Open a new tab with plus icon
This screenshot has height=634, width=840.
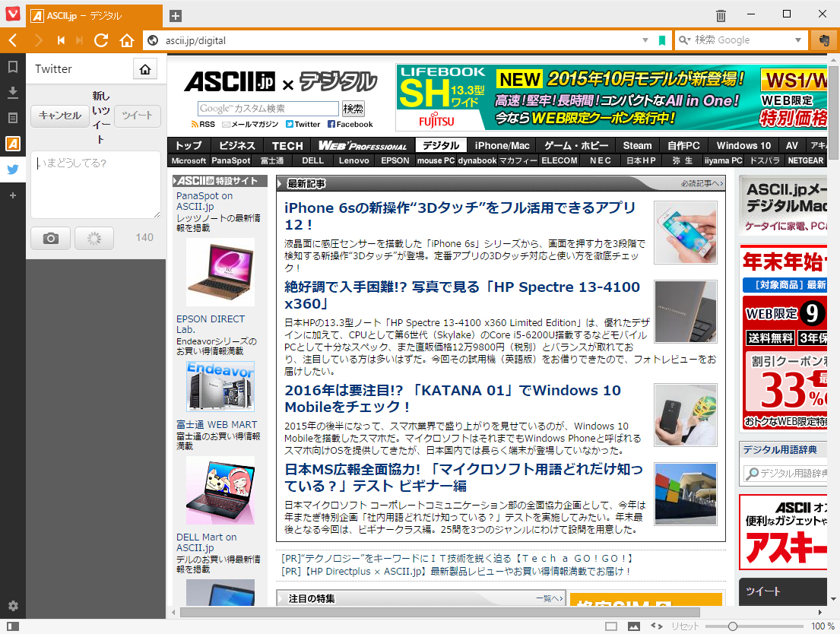(x=175, y=15)
